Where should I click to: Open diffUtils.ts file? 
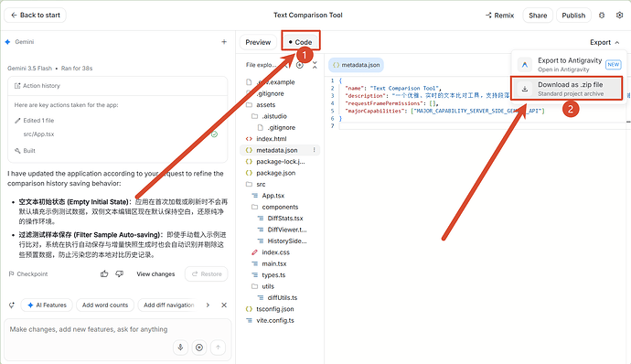(282, 297)
